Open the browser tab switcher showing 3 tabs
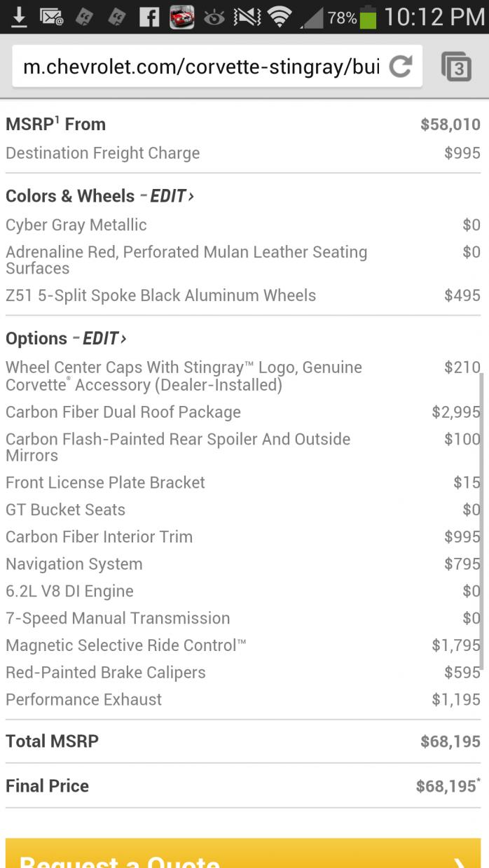Image resolution: width=489 pixels, height=868 pixels. tap(456, 67)
